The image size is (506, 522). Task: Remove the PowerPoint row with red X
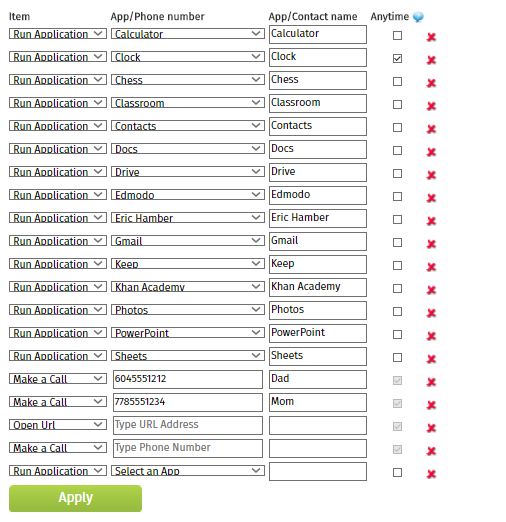pos(431,336)
